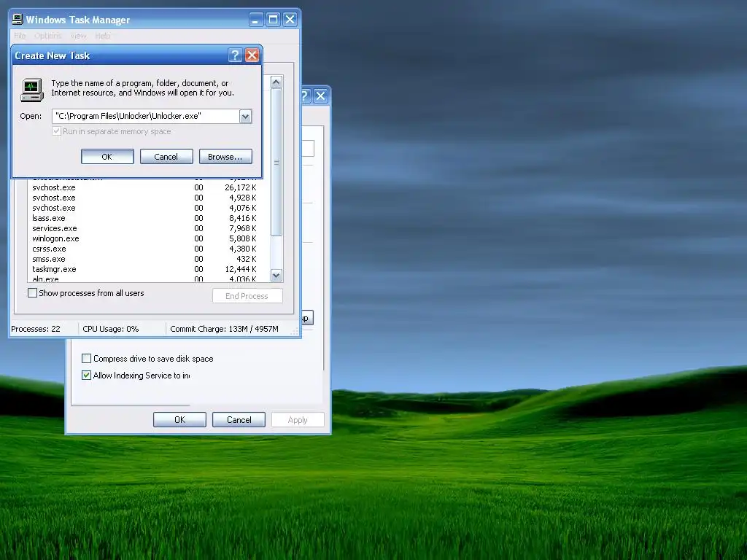The height and width of the screenshot is (560, 747).
Task: Click the Task Manager title bar icon
Action: click(x=18, y=20)
